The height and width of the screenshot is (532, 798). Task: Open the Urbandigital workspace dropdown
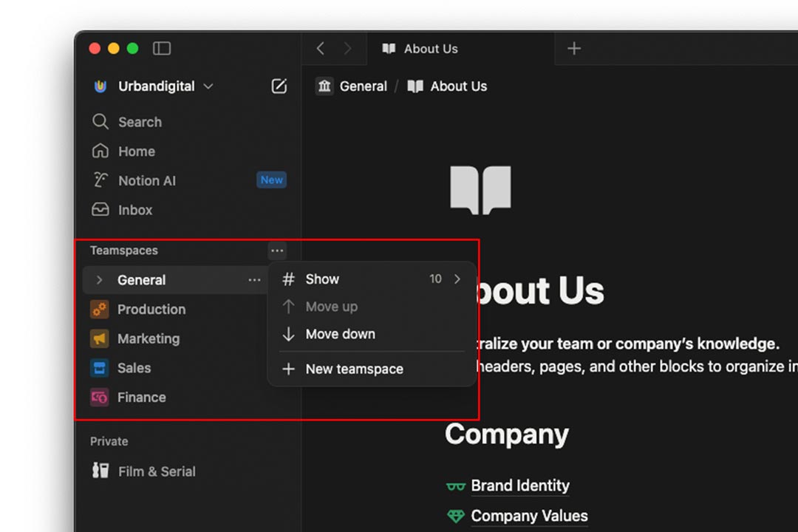pos(208,86)
